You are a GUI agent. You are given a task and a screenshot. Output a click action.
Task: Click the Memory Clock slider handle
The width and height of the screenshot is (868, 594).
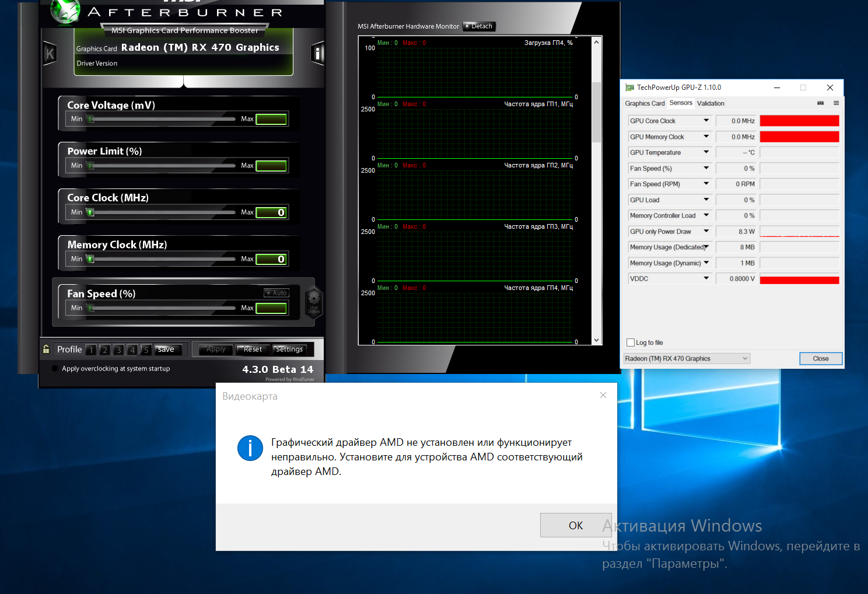tap(90, 259)
